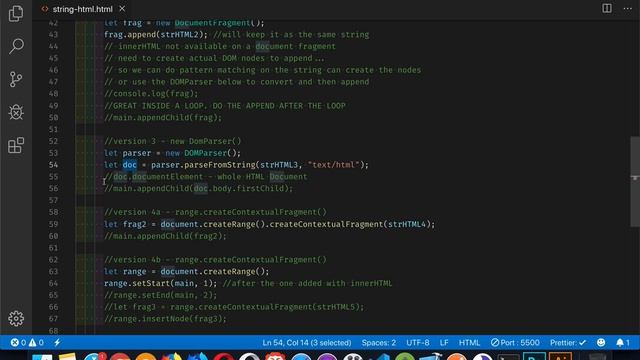This screenshot has height=360, width=640.
Task: Click 'DOMParser' on line 53
Action: tap(205, 153)
